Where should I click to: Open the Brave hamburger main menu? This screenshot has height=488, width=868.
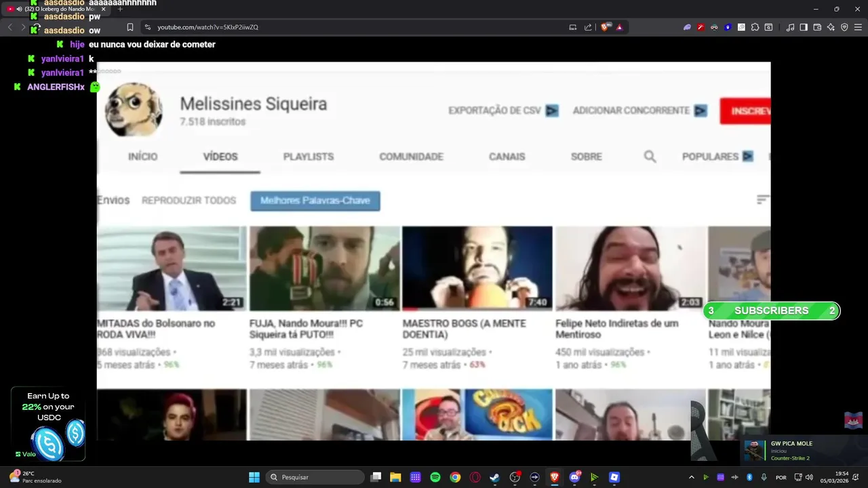click(x=858, y=27)
